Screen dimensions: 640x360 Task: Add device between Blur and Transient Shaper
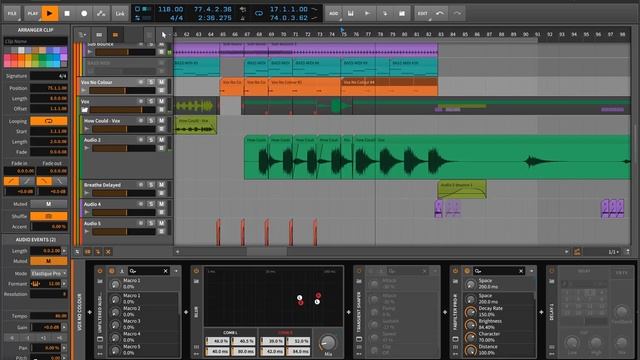(x=349, y=312)
